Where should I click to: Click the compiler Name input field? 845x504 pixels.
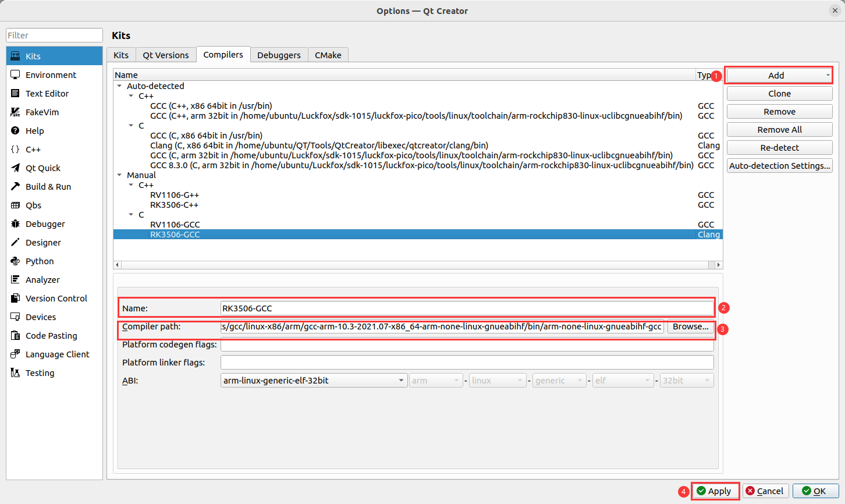coord(467,308)
